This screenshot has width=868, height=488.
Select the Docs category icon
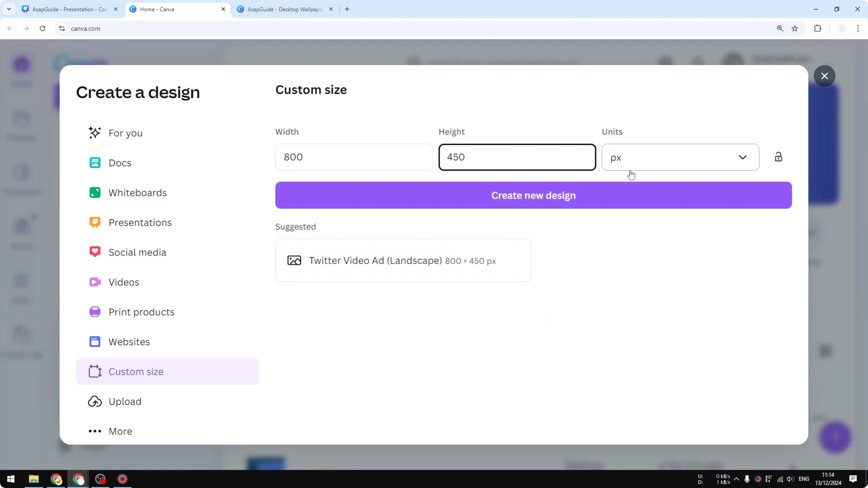click(x=95, y=162)
